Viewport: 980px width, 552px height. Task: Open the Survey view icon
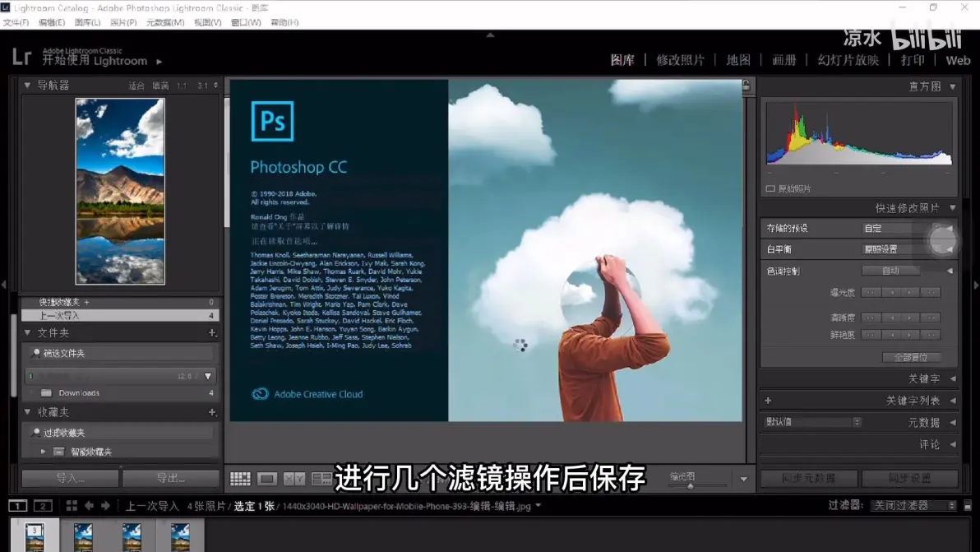pyautogui.click(x=321, y=479)
